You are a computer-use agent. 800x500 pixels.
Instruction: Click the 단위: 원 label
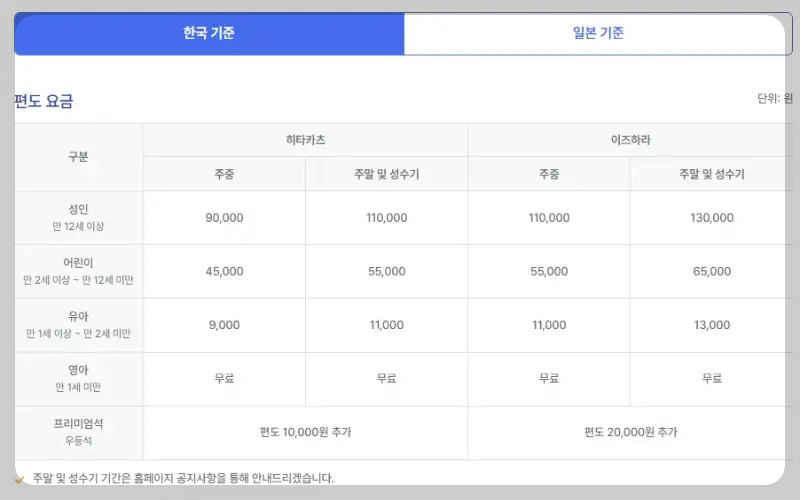[x=774, y=98]
